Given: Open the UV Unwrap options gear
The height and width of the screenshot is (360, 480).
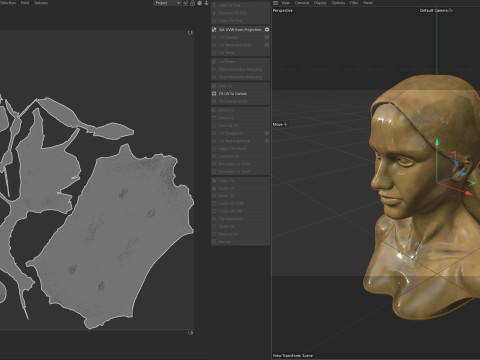Looking at the screenshot, I should (267, 37).
